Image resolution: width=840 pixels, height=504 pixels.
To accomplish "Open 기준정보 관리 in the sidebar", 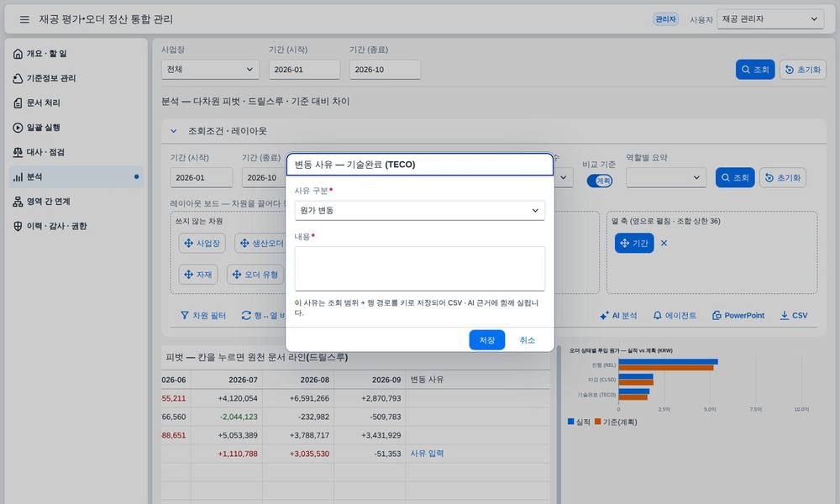I will [x=76, y=78].
